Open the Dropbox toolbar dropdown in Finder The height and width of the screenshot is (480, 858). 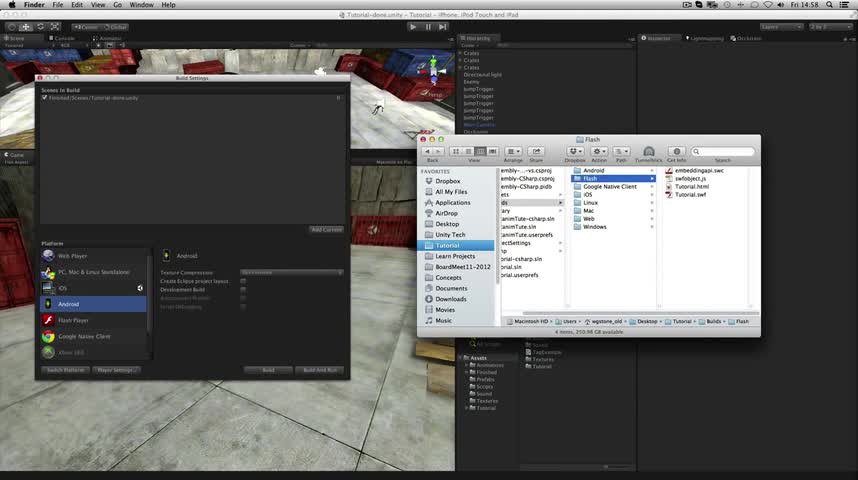[x=575, y=152]
